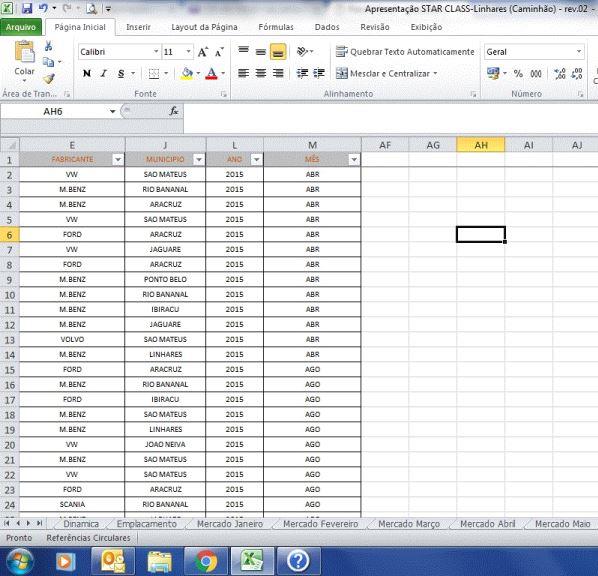Screen dimensions: 598x576
Task: Open the font size 11 dropdown
Action: (188, 51)
